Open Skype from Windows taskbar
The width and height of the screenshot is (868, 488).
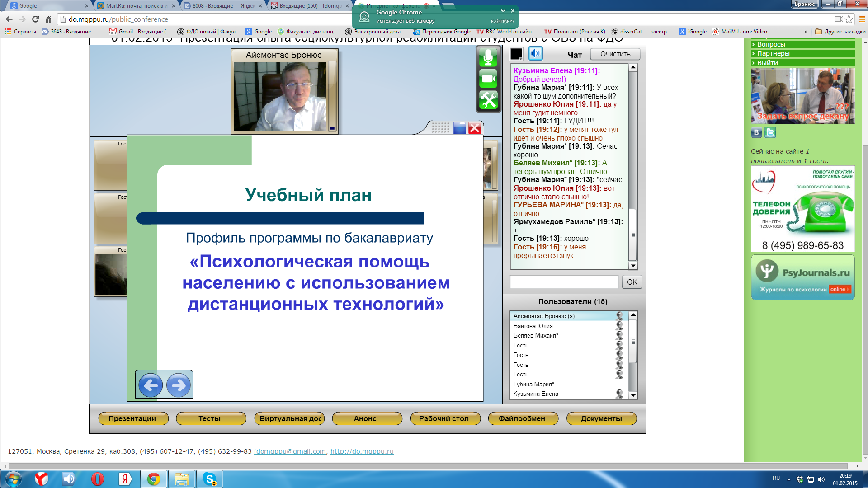[x=210, y=479]
